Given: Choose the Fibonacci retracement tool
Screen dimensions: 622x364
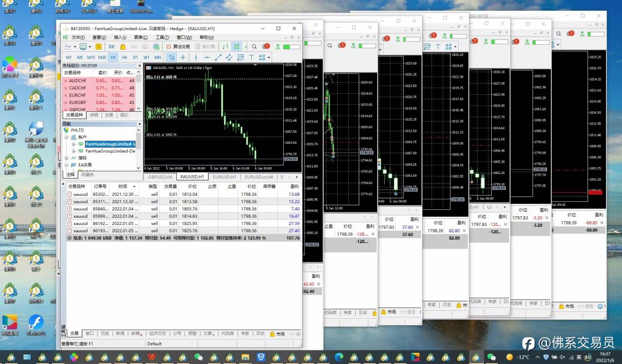Looking at the screenshot, I should click(x=241, y=57).
